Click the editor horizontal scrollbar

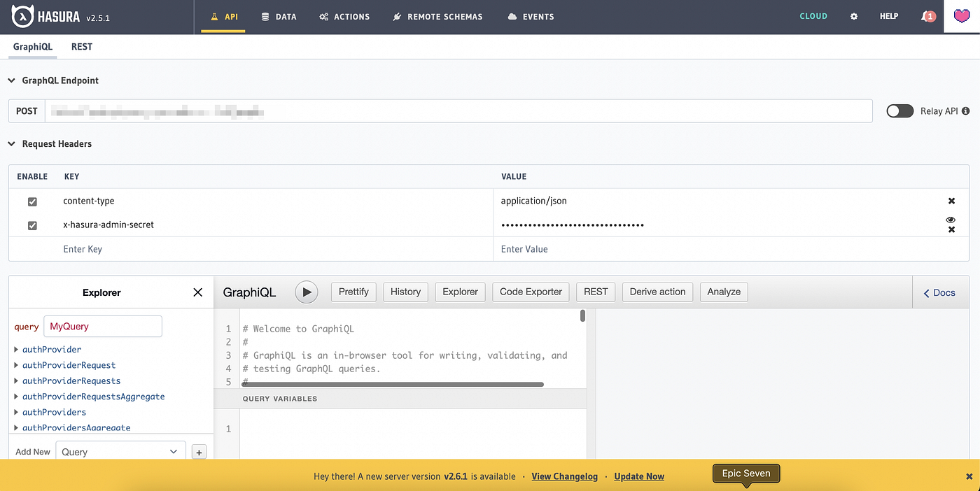pyautogui.click(x=392, y=384)
